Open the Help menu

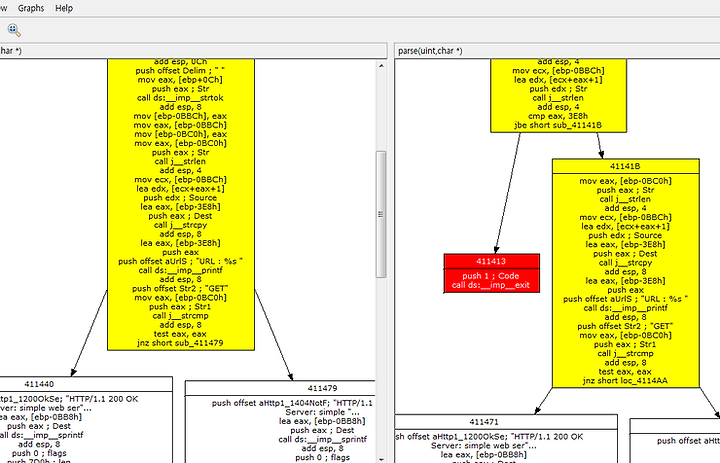coord(64,8)
